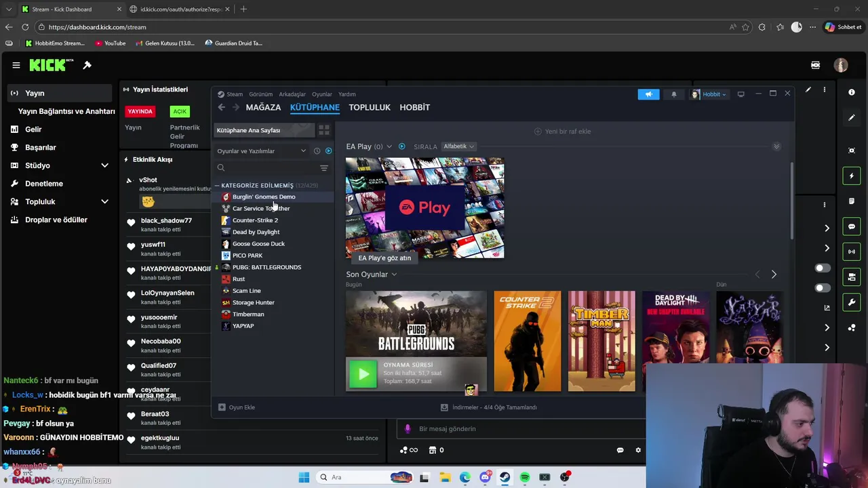Open İndirmeler downloads status
Image resolution: width=868 pixels, height=488 pixels.
click(x=489, y=407)
